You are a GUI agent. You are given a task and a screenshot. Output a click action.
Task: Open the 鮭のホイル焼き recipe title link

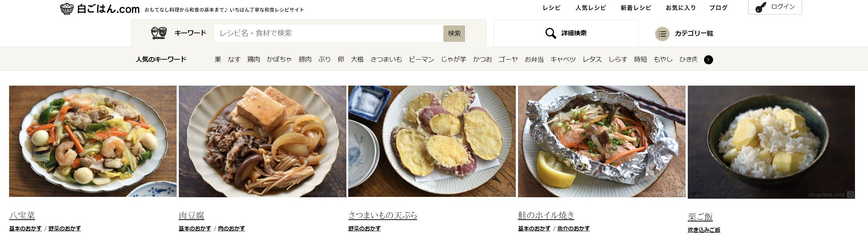(546, 215)
